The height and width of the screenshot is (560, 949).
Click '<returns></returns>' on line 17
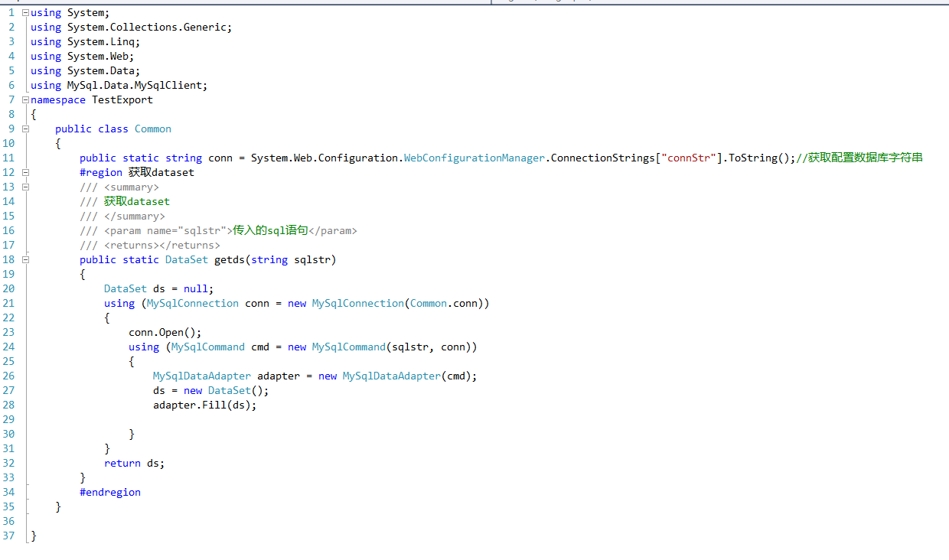(x=162, y=245)
